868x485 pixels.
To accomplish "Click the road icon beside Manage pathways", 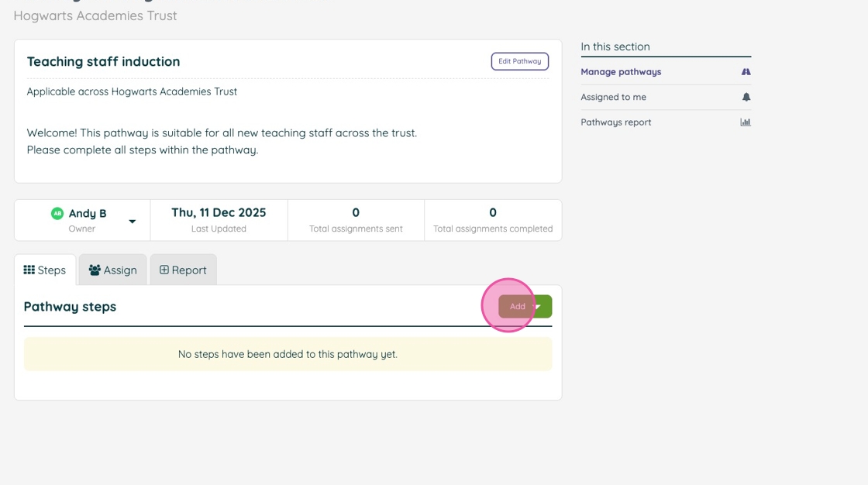I will coord(746,72).
